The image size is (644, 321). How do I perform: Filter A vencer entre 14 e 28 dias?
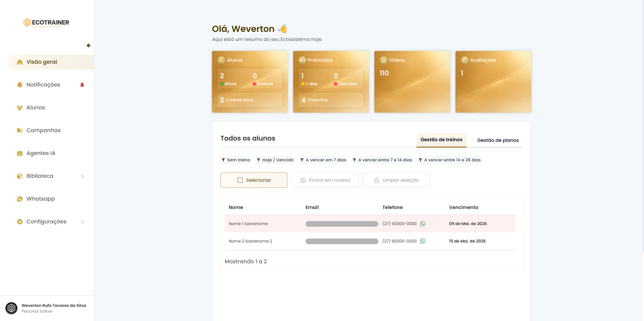pyautogui.click(x=449, y=160)
